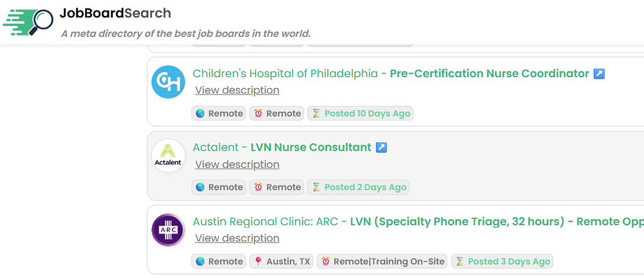Open the LVN Nurse Consultant job link
644x278 pixels.
click(310, 147)
